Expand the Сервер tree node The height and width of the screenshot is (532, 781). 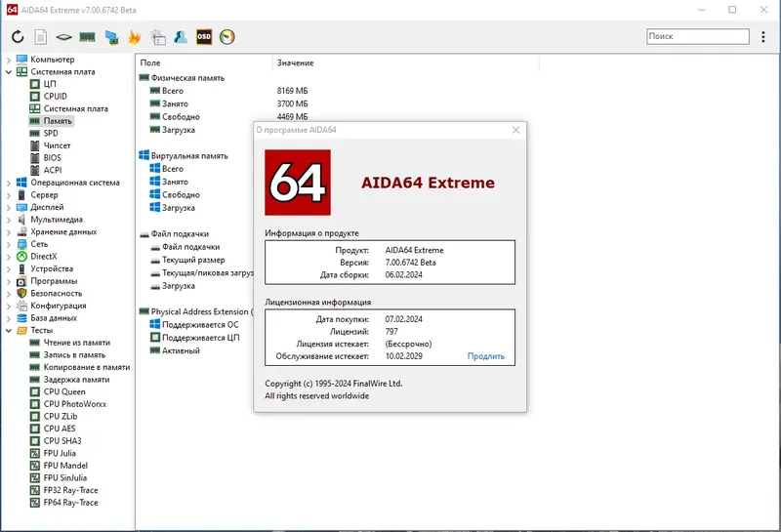(9, 195)
